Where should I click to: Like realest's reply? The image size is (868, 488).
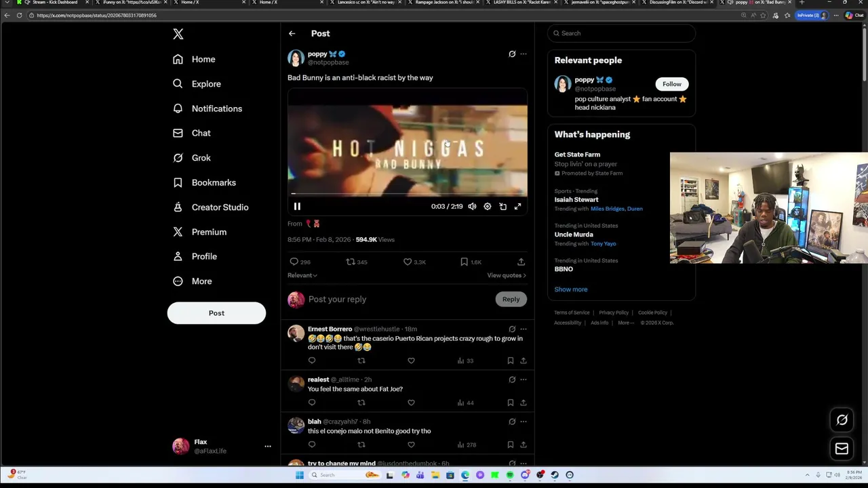[411, 403]
